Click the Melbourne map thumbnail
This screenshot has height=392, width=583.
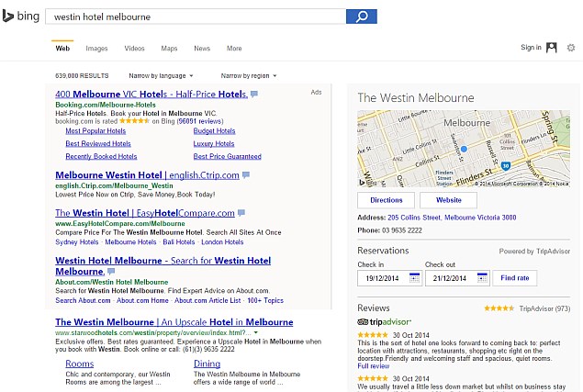[464, 149]
